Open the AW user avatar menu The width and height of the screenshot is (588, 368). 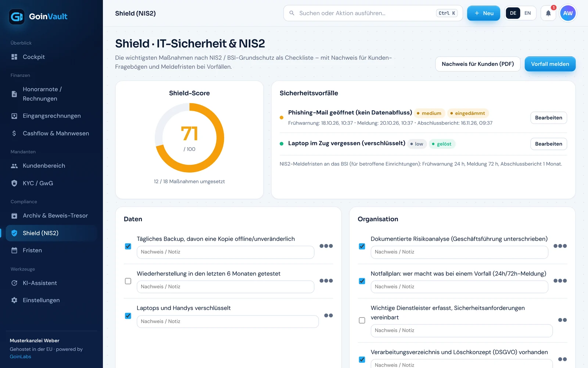click(x=568, y=13)
